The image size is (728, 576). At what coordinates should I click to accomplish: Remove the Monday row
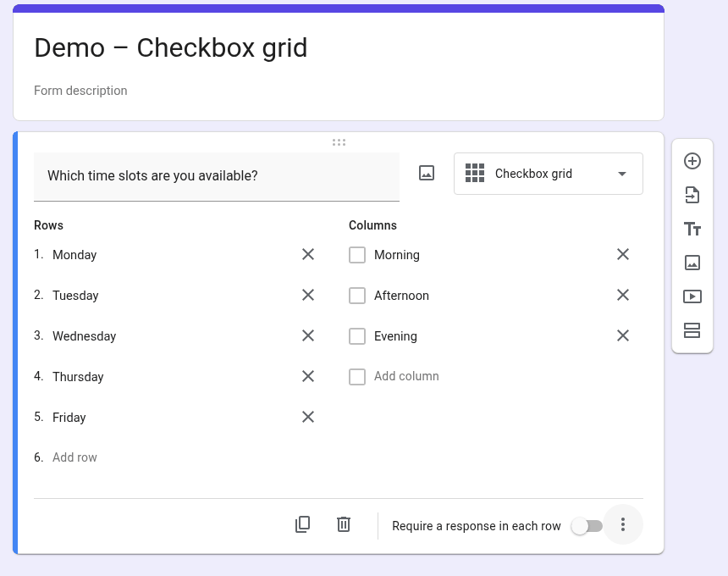click(x=308, y=255)
